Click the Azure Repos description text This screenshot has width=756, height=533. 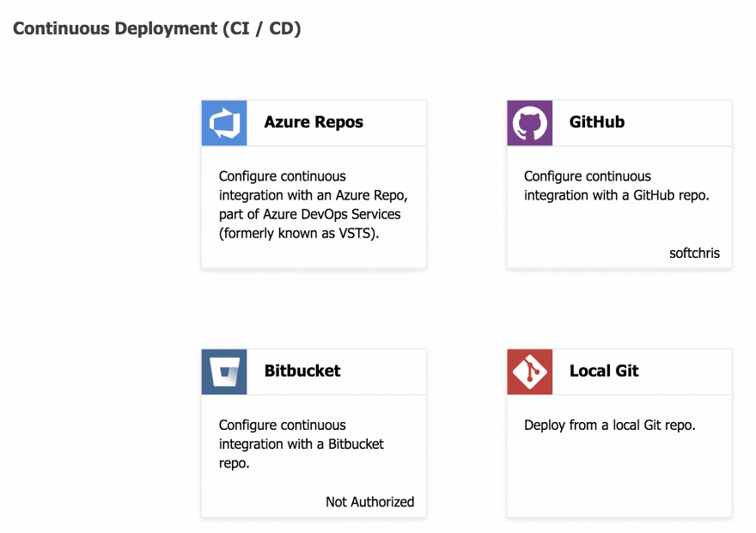tap(307, 205)
